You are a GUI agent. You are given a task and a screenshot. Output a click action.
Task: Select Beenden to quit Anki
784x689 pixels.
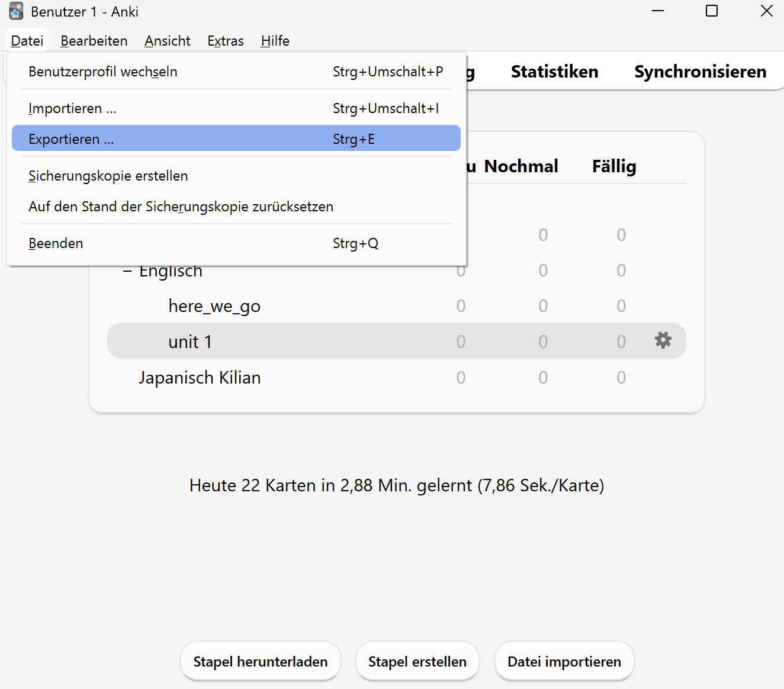[236, 243]
